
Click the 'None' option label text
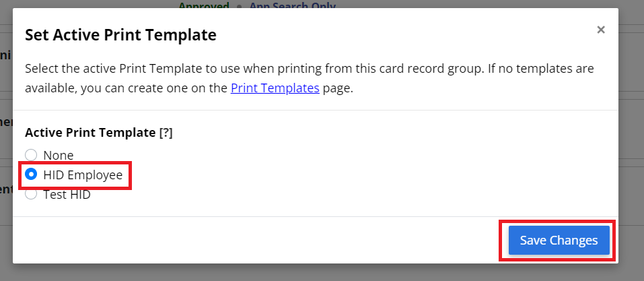tap(59, 155)
